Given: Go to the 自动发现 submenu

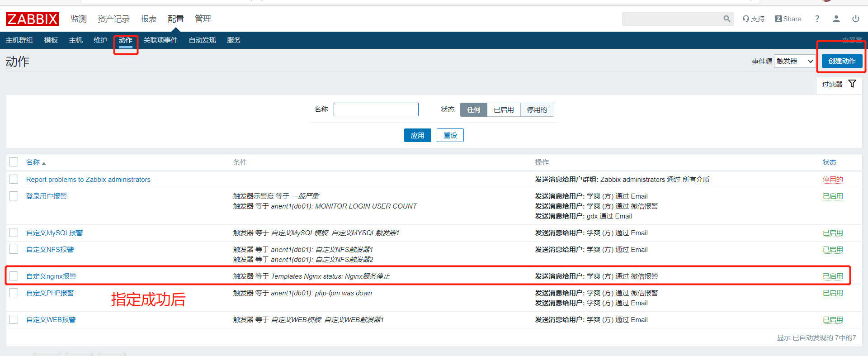Looking at the screenshot, I should pos(203,40).
